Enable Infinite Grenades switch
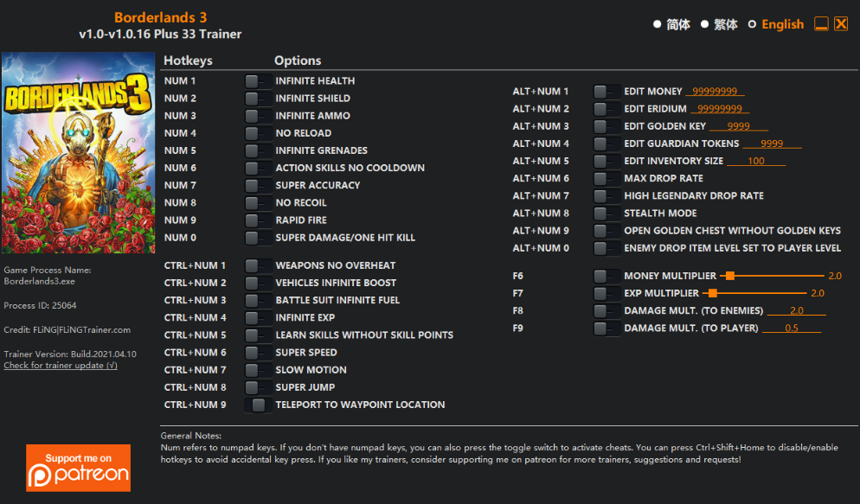Screen dimensions: 860x504 [258, 150]
